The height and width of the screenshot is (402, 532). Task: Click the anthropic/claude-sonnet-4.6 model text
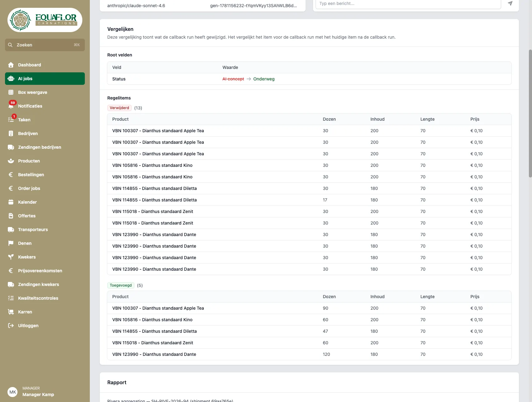pyautogui.click(x=136, y=6)
